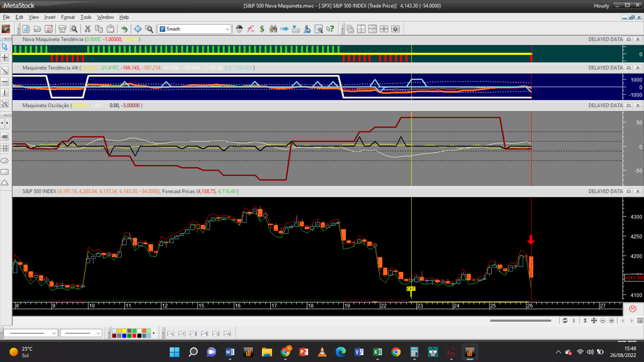Screen dimensions: 644x362
Task: Expand the Smash indicator dropdown
Action: click(x=227, y=29)
